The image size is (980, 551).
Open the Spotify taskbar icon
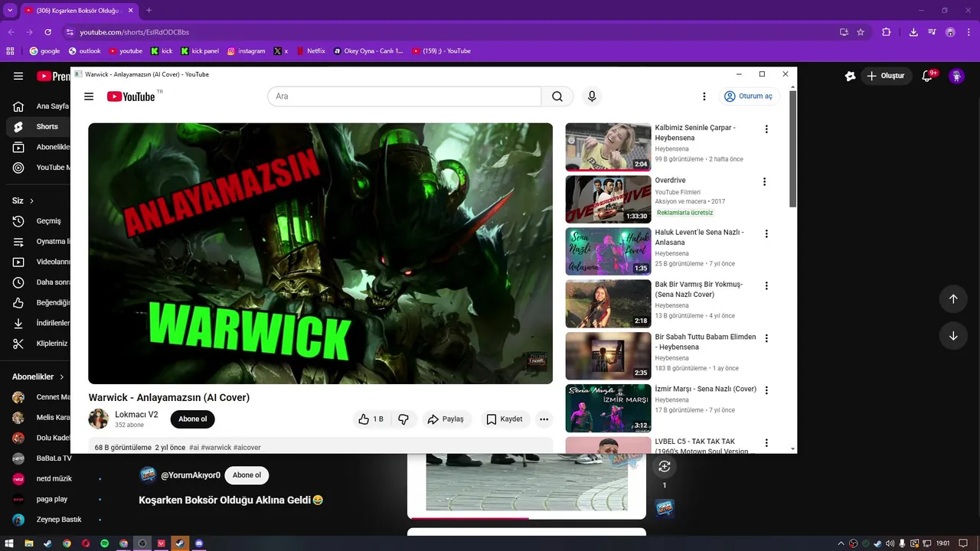click(104, 543)
